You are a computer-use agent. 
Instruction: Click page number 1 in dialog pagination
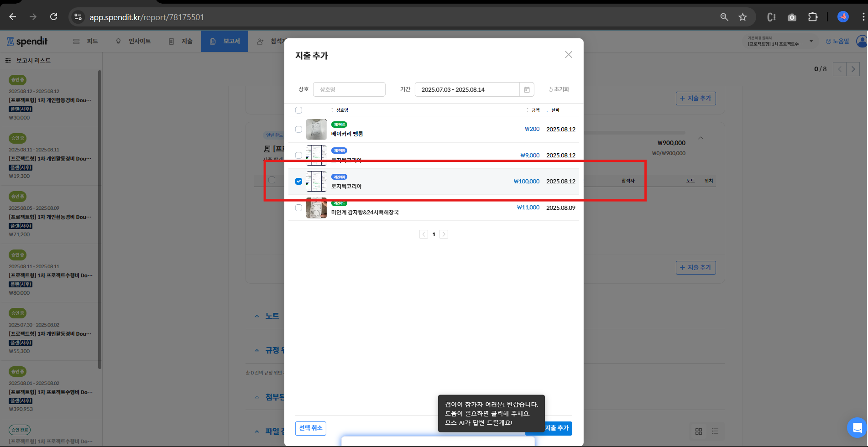pos(434,234)
